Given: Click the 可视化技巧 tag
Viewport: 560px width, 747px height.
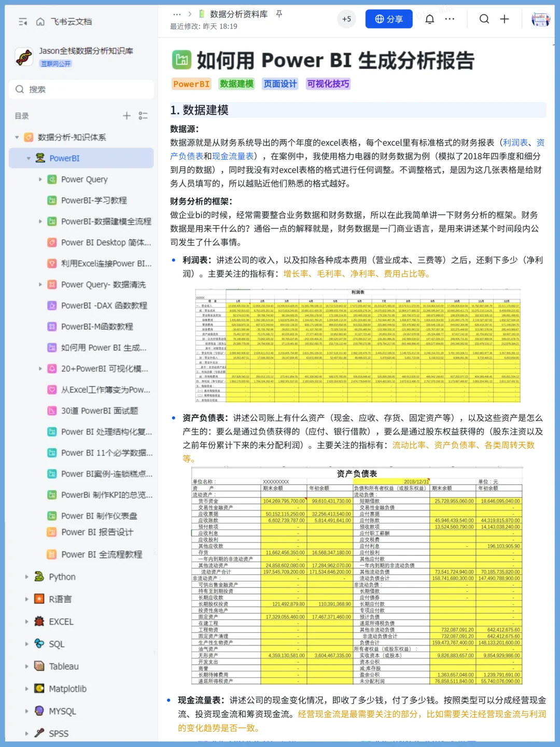Looking at the screenshot, I should point(328,84).
